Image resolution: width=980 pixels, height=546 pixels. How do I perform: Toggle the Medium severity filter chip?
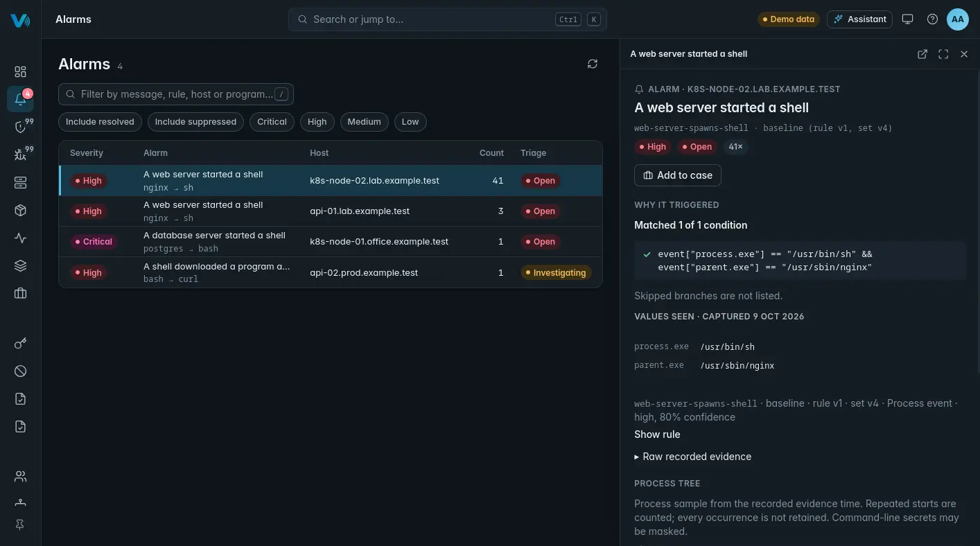click(x=365, y=122)
